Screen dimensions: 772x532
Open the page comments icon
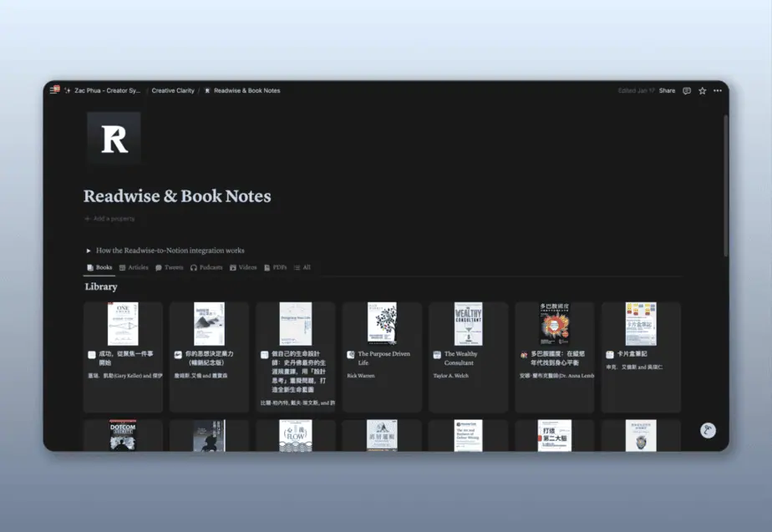(x=686, y=90)
